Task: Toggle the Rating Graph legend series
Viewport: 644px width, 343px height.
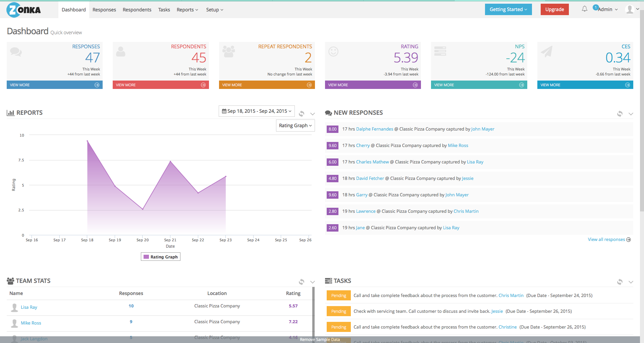Action: (x=161, y=257)
